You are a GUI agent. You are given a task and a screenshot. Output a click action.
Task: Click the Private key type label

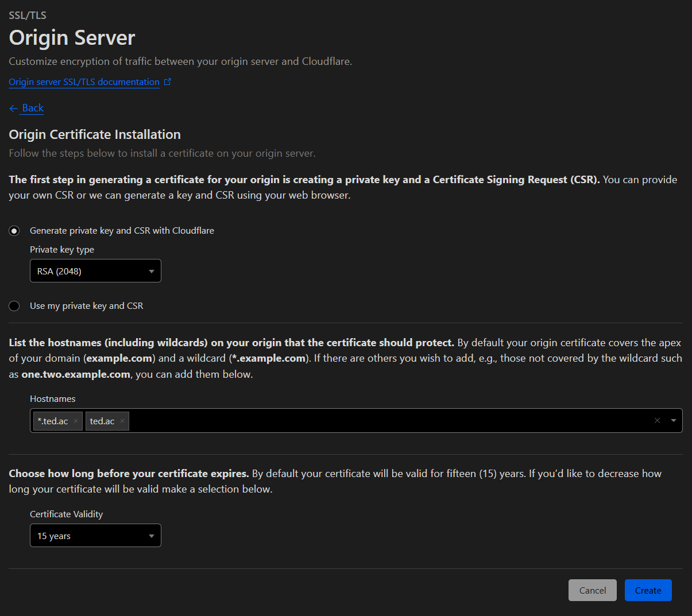62,250
